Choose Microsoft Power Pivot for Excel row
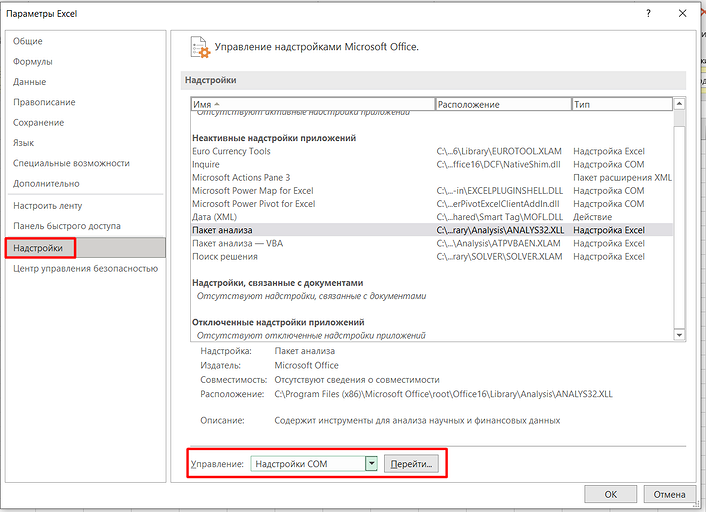The image size is (706, 512). click(x=253, y=203)
